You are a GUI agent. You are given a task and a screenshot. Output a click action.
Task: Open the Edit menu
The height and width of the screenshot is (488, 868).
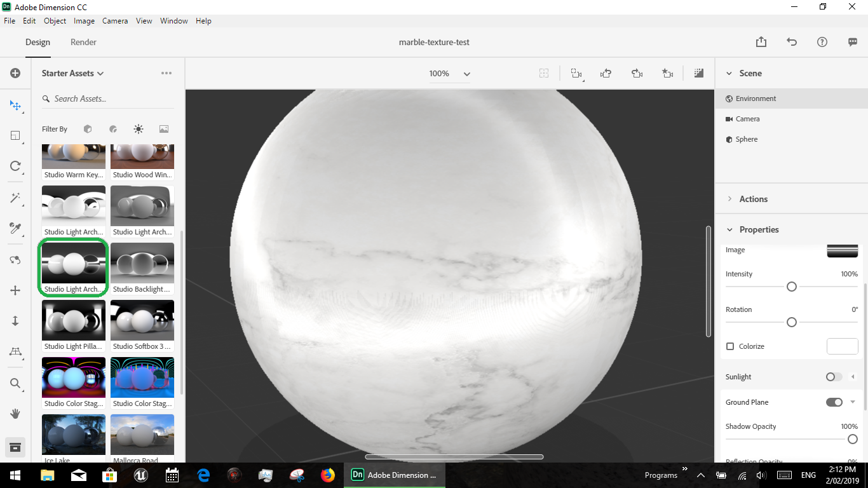tap(29, 21)
